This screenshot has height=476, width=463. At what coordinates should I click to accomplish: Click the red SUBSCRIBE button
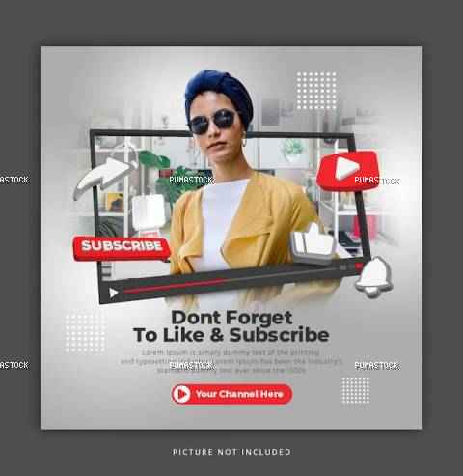point(122,247)
